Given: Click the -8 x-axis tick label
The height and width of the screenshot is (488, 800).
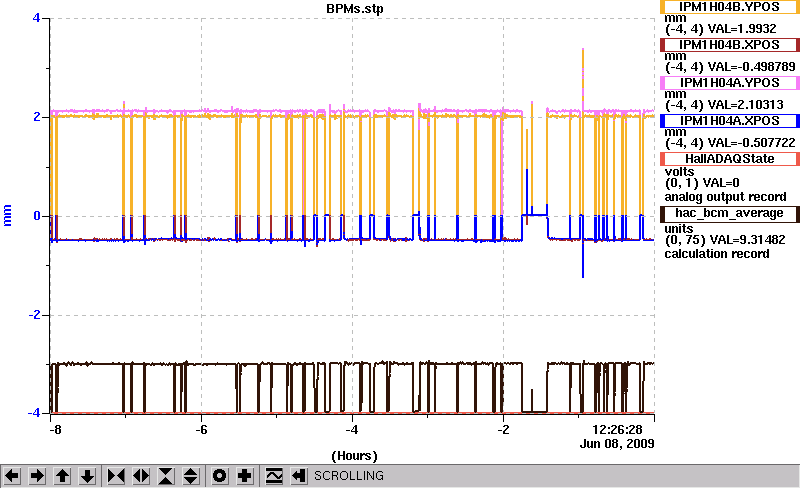Looking at the screenshot, I should pyautogui.click(x=55, y=430).
